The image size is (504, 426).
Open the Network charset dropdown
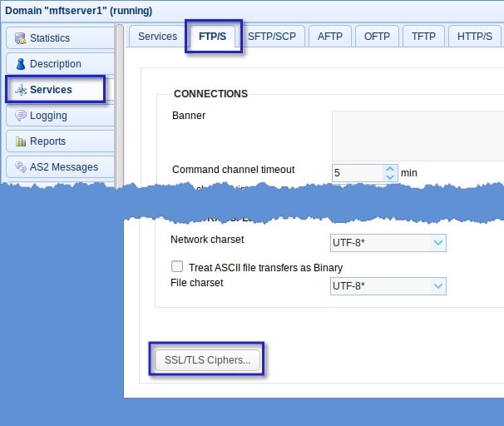[438, 243]
